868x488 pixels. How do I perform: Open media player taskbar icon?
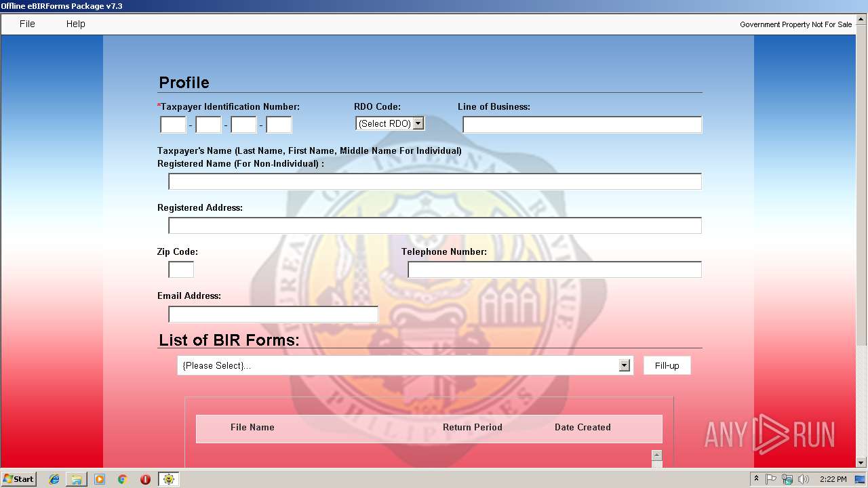100,479
